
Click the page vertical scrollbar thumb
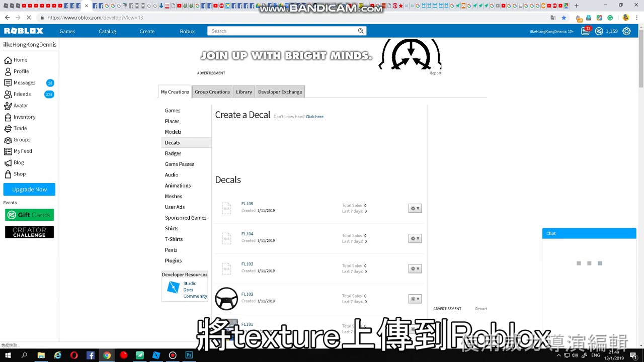(x=641, y=58)
